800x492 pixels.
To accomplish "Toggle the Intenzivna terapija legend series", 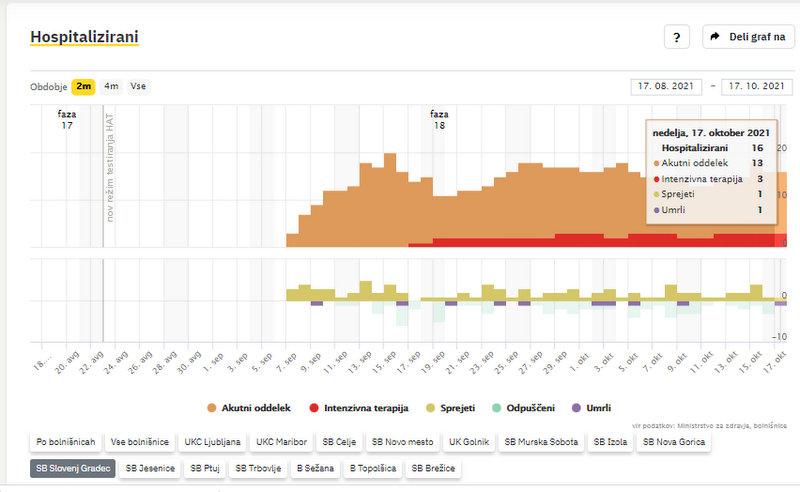I will 352,408.
